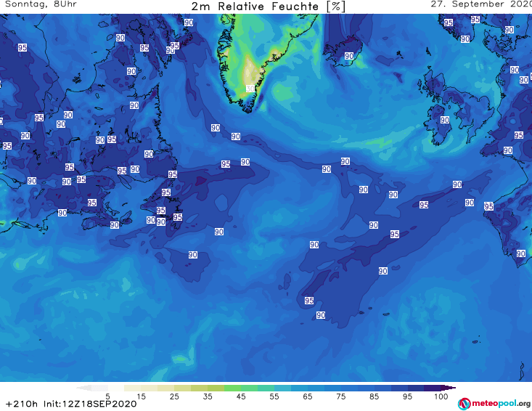
Task: Click the colorbar value '5'
Action: pos(107,396)
